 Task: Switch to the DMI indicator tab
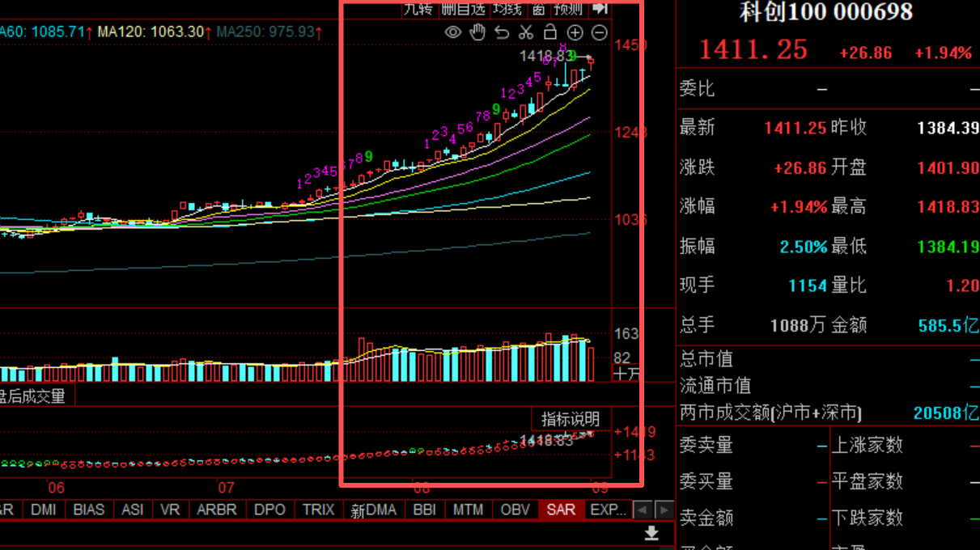point(44,510)
